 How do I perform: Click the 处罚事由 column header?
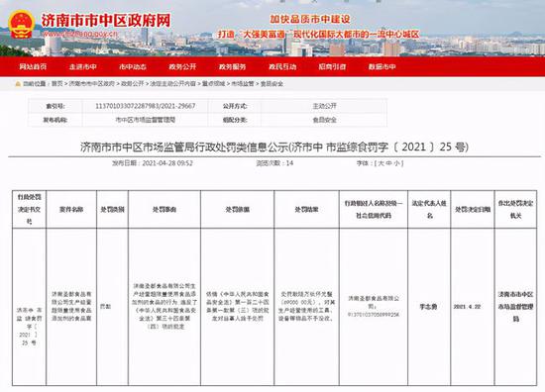pyautogui.click(x=164, y=210)
